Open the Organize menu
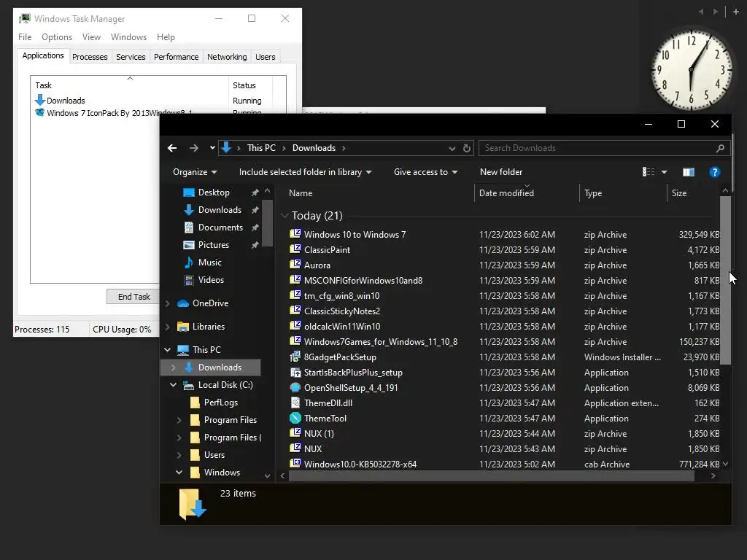Screen dimensions: 747x560 pos(195,172)
